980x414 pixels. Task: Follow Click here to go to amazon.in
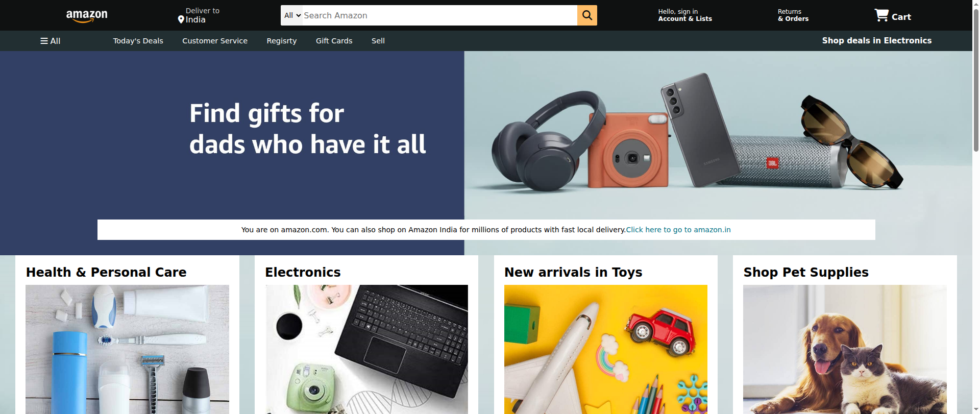point(678,230)
